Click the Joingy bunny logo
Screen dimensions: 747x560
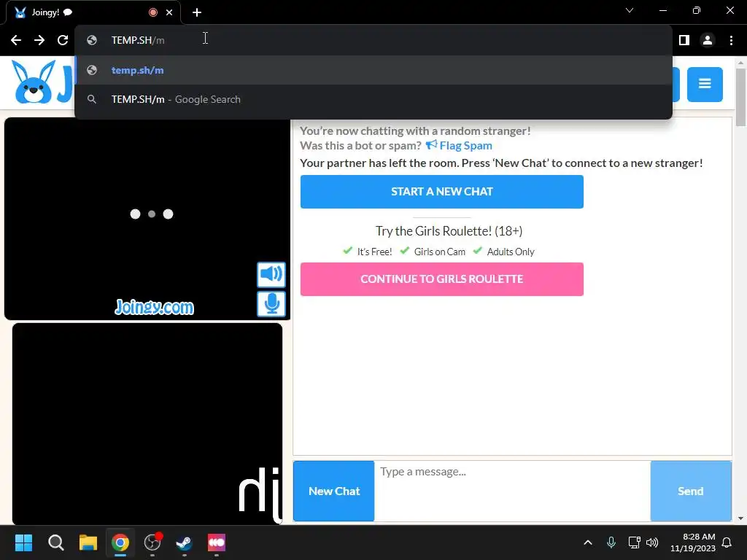34,82
